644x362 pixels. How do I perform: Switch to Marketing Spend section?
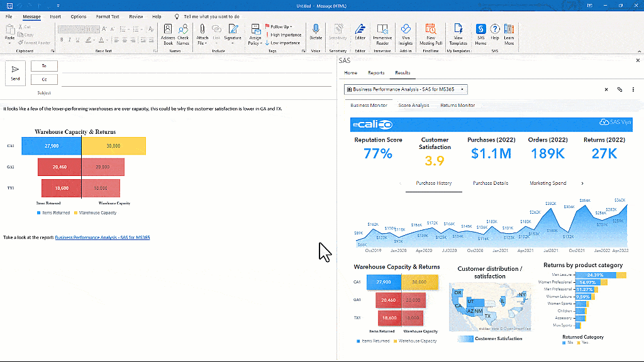tap(548, 184)
